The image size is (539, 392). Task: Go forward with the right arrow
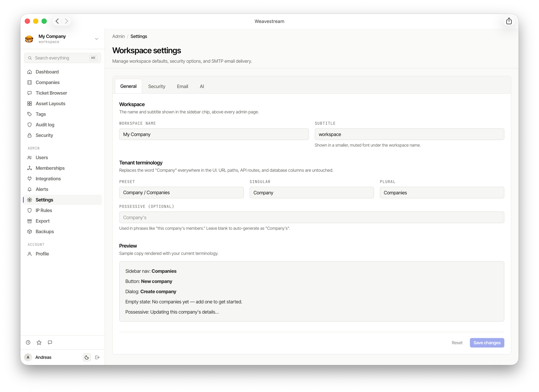point(67,21)
